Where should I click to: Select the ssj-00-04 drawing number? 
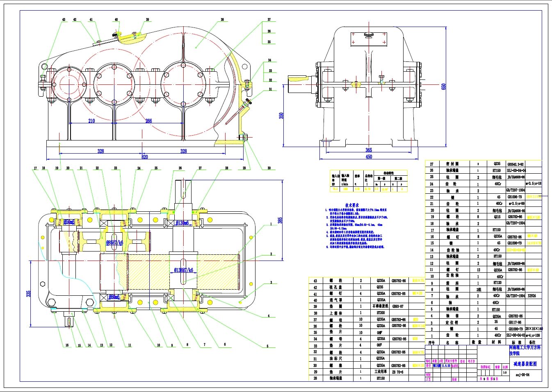pyautogui.click(x=522, y=375)
